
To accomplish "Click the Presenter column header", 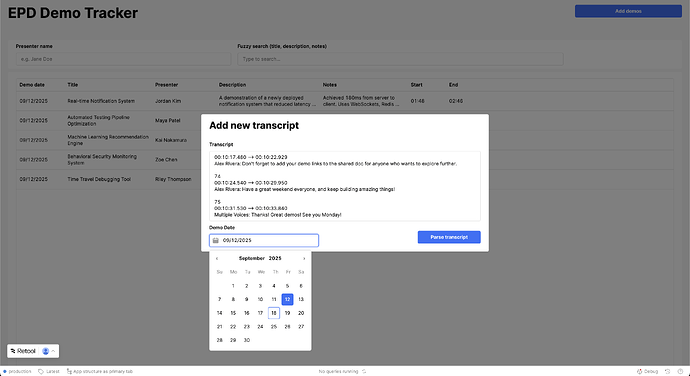I will [166, 85].
